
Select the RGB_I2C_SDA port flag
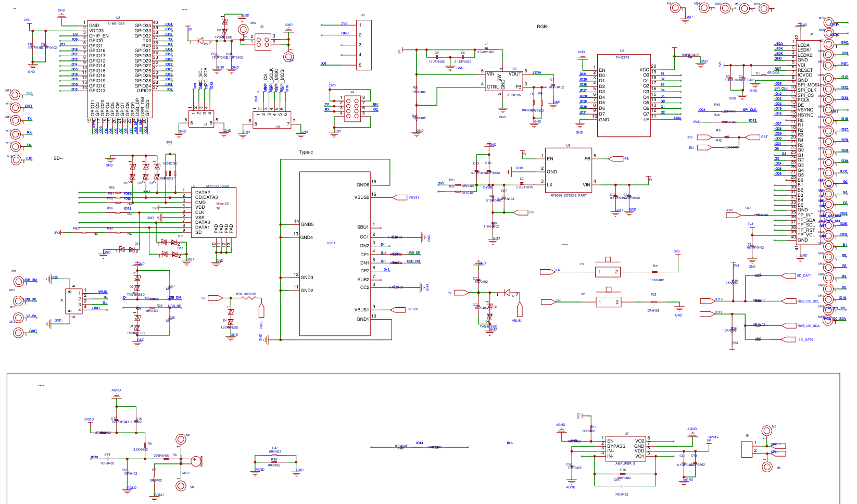point(789,326)
